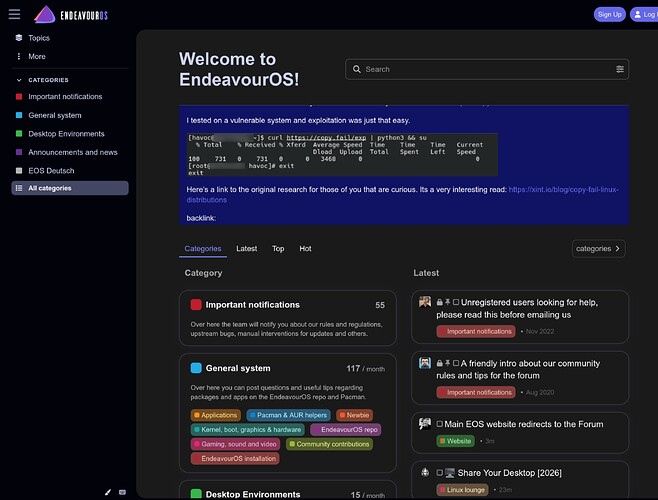Open Desktop Environments category card title

pyautogui.click(x=253, y=494)
